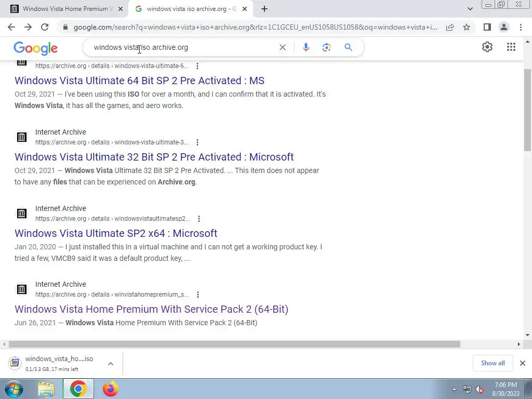Switch to Chrome in the taskbar
Viewport: 532px width, 399px height.
point(78,389)
